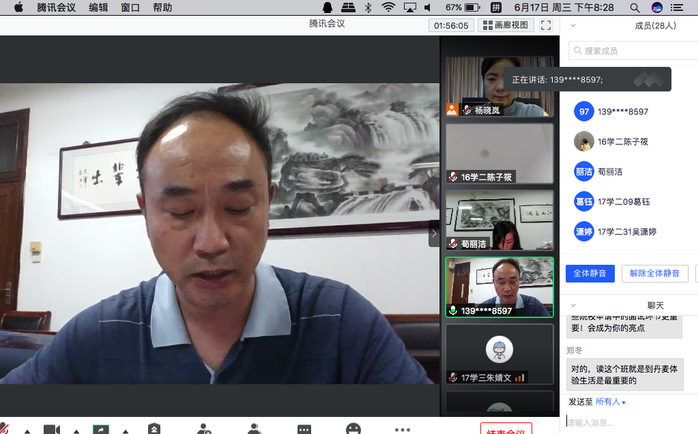Click avatar of member 16学二陈子筱 in list
Image resolution: width=698 pixels, height=434 pixels.
pyautogui.click(x=583, y=141)
